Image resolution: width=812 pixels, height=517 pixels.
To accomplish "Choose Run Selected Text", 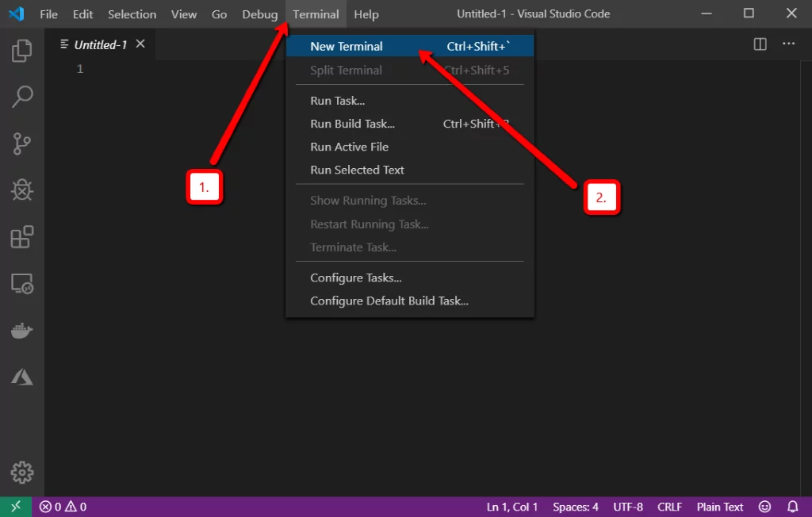I will [410, 170].
